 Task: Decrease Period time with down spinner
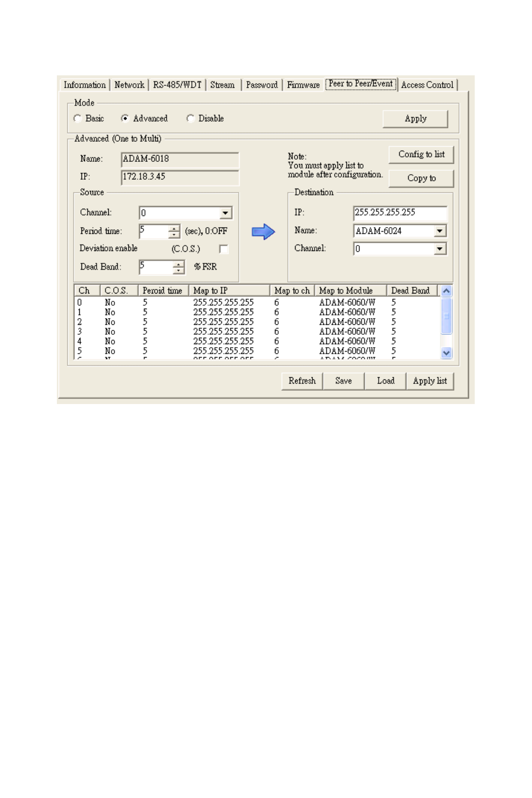tap(174, 235)
